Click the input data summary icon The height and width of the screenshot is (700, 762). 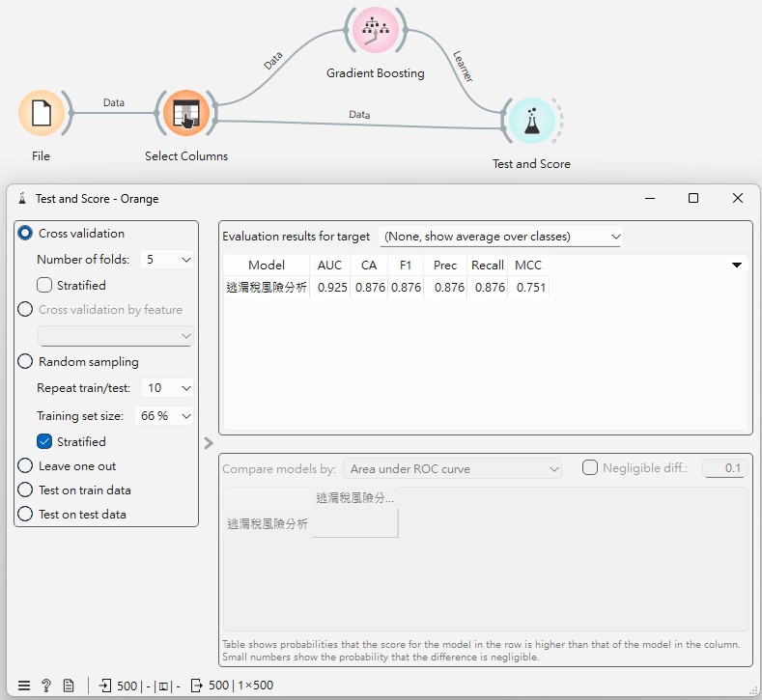coord(105,686)
